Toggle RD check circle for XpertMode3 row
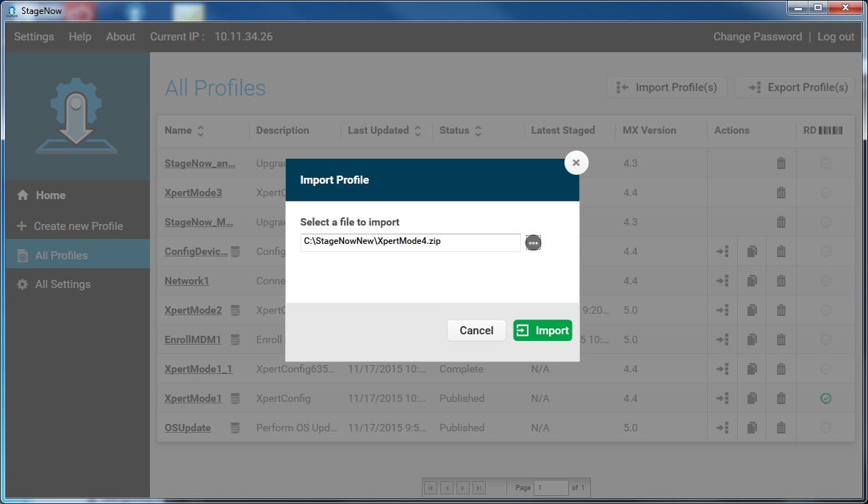868x504 pixels. [x=825, y=192]
